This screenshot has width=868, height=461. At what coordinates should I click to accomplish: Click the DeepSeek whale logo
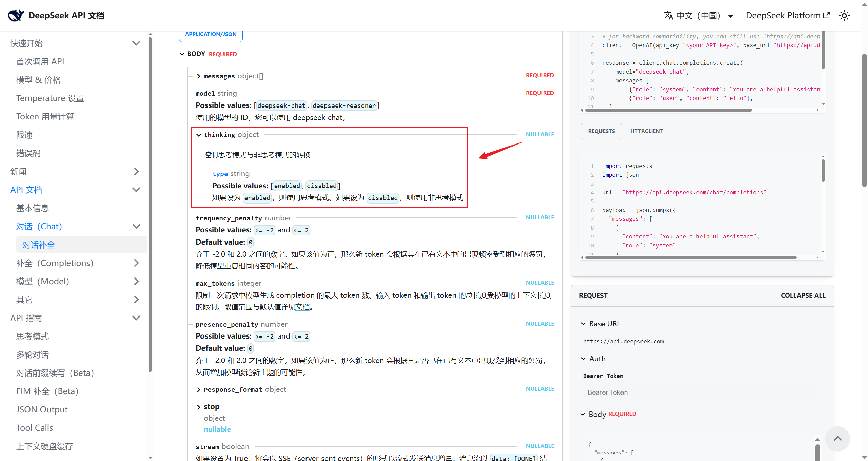click(x=16, y=15)
